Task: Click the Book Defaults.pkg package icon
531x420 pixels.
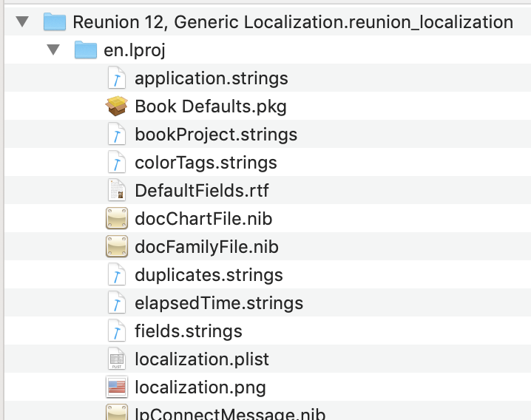Action: pos(117,106)
